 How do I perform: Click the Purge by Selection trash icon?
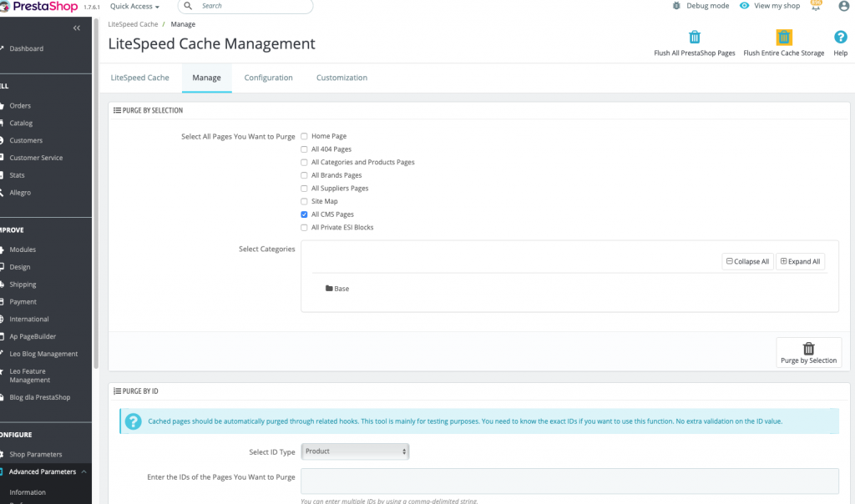pos(808,348)
